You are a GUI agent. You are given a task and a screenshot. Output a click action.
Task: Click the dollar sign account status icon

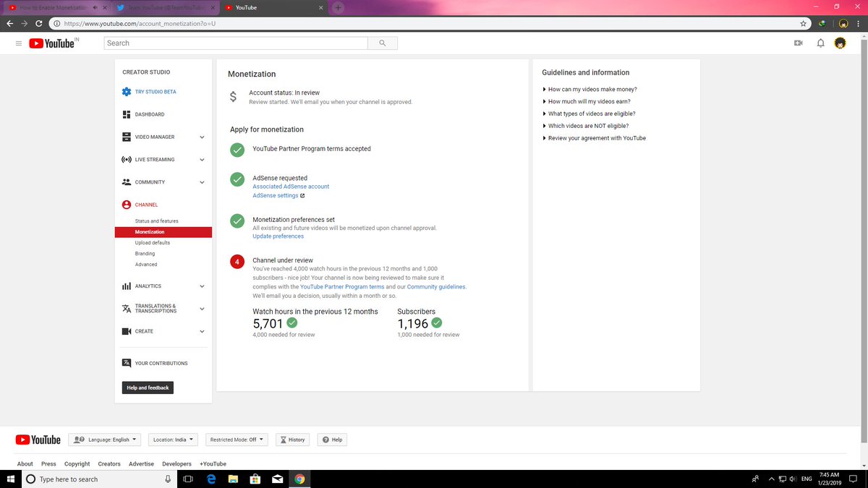[233, 97]
